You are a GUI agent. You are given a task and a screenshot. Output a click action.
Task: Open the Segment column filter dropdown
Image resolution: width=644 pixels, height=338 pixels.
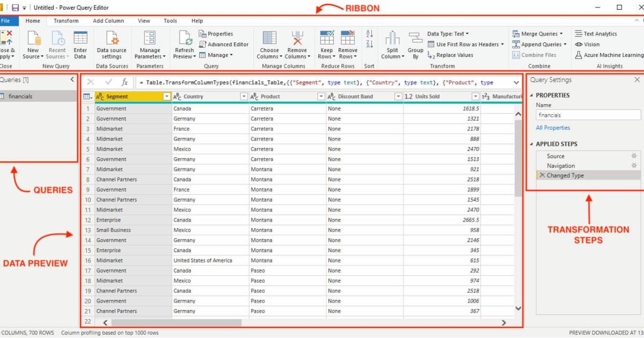pyautogui.click(x=166, y=95)
